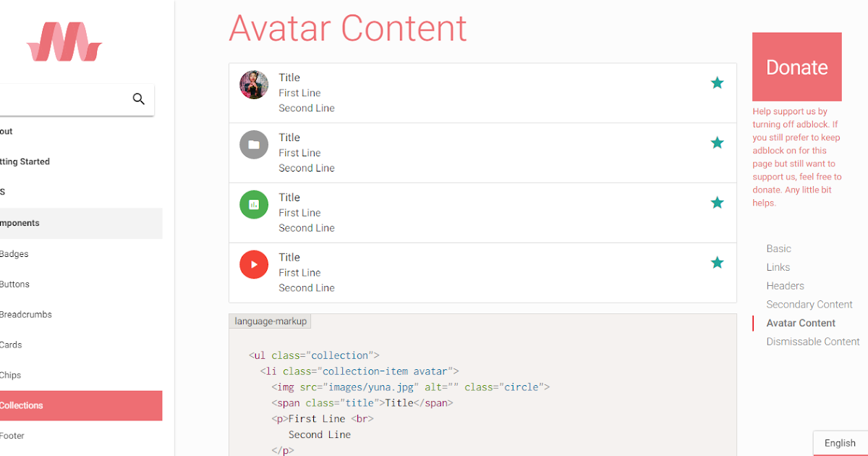This screenshot has height=456, width=868.
Task: Click the search magnifier icon
Action: coord(139,99)
